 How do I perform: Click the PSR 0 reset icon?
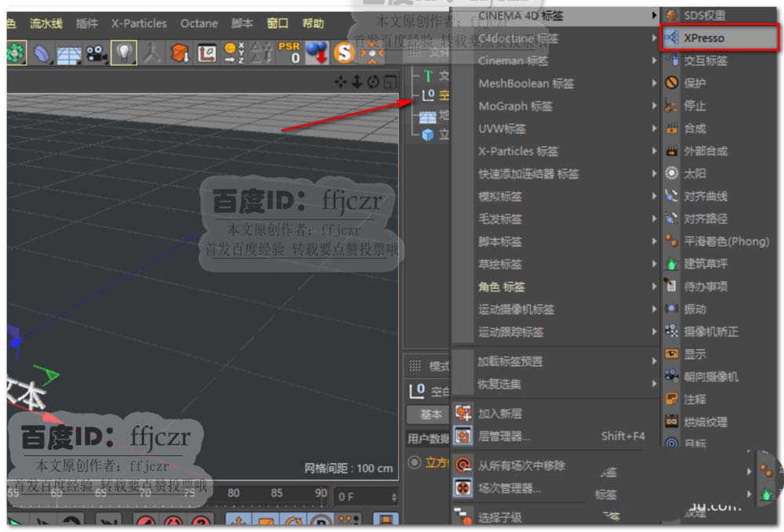289,52
